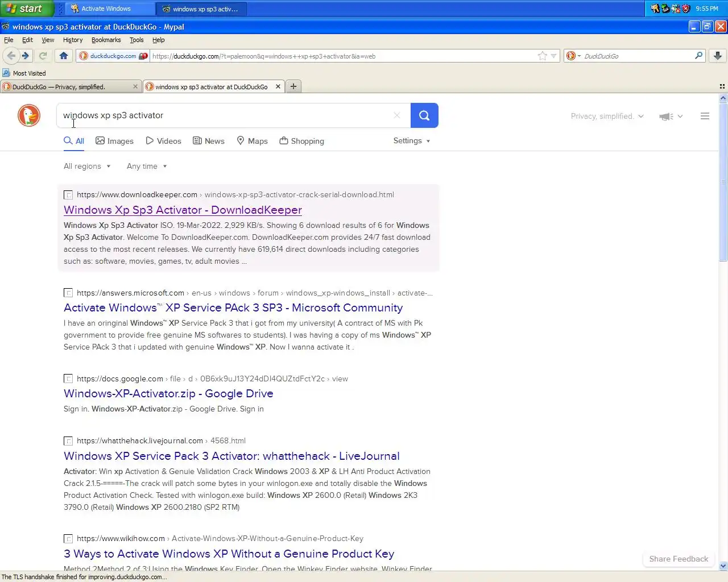This screenshot has width=728, height=582.
Task: Open the History menu
Action: [73, 40]
